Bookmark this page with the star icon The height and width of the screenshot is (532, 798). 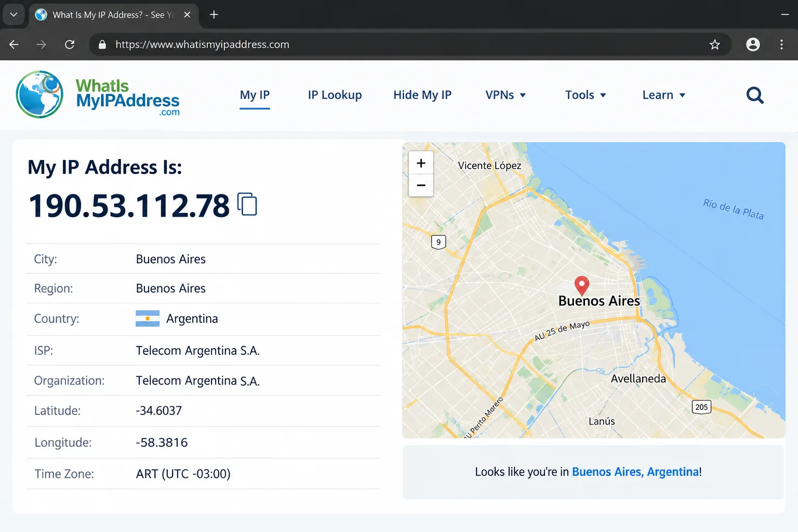(715, 45)
